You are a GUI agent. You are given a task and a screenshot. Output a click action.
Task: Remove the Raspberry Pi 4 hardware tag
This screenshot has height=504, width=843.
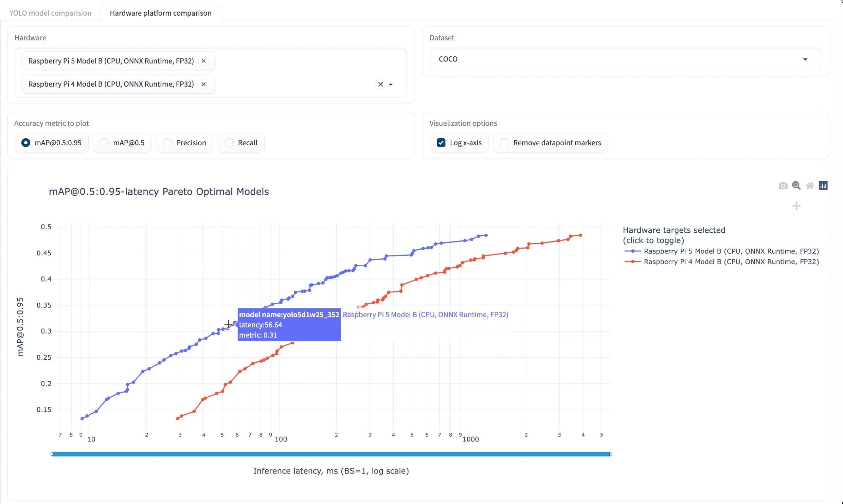tap(203, 84)
